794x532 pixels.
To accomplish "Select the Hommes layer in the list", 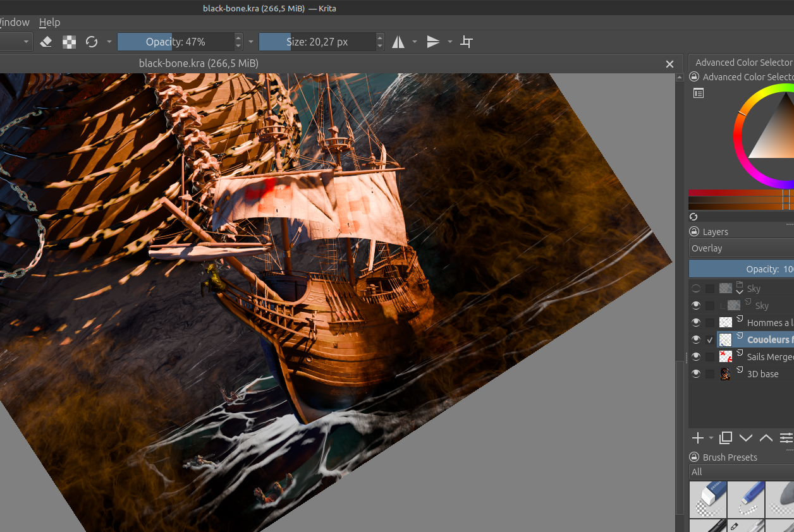I will point(767,323).
